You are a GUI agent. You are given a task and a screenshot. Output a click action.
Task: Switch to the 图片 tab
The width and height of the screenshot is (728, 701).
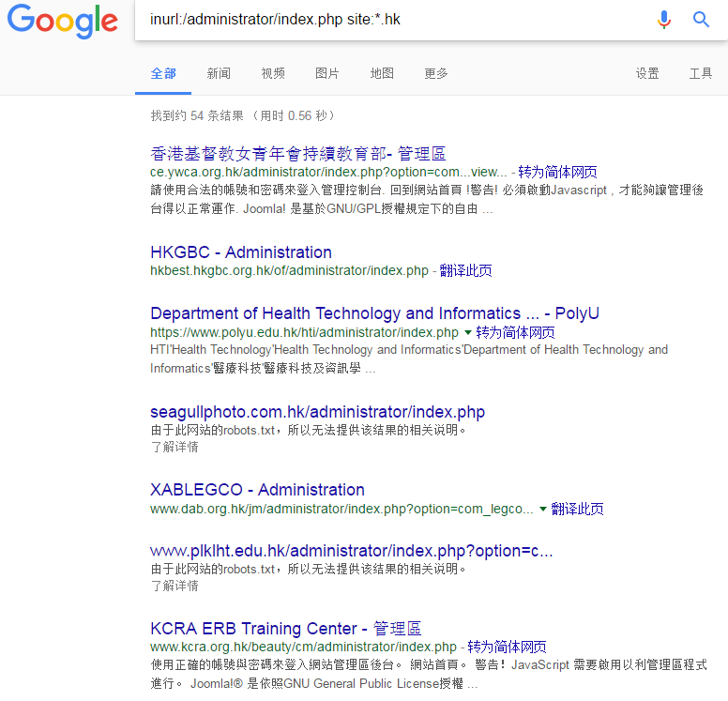(326, 73)
